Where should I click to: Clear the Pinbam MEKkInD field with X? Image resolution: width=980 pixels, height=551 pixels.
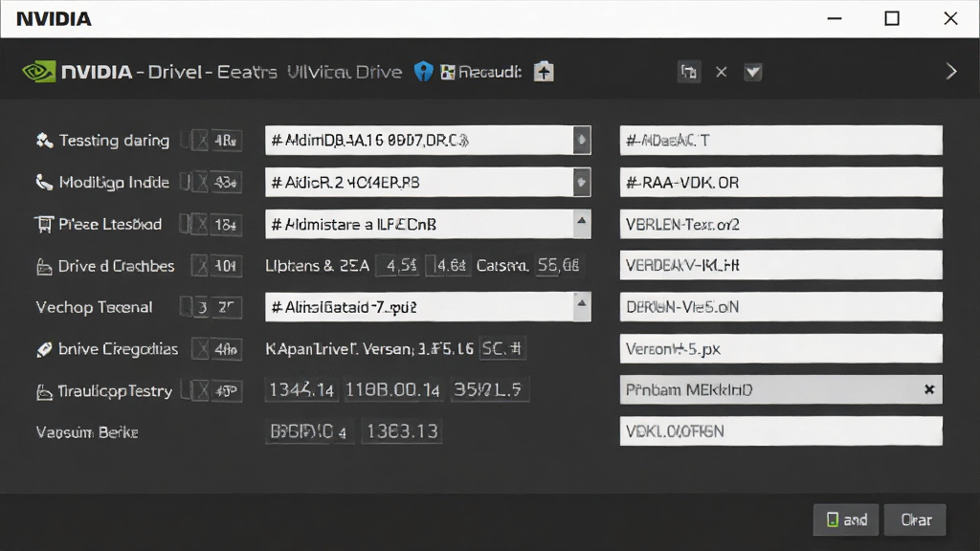(x=929, y=390)
